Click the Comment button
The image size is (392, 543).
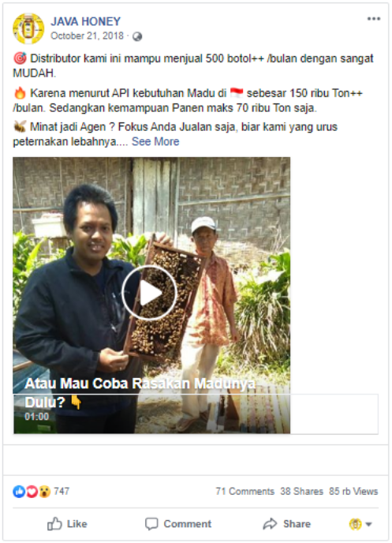(178, 524)
